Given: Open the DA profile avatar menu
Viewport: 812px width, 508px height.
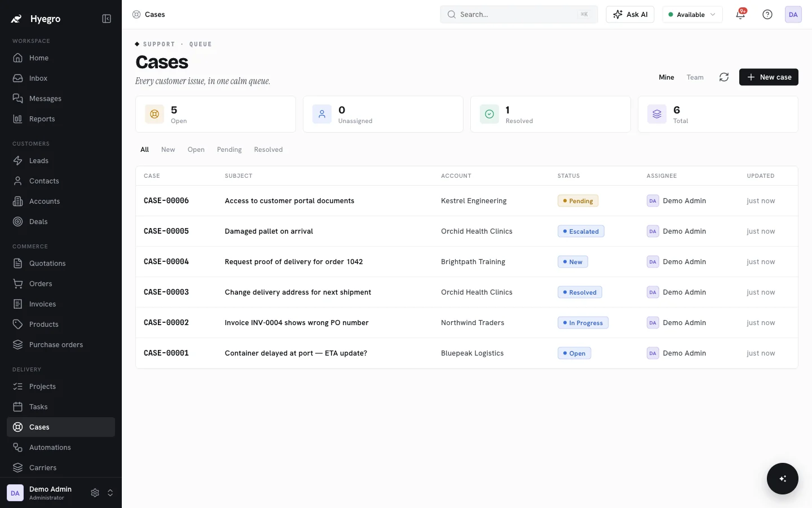Looking at the screenshot, I should (793, 15).
